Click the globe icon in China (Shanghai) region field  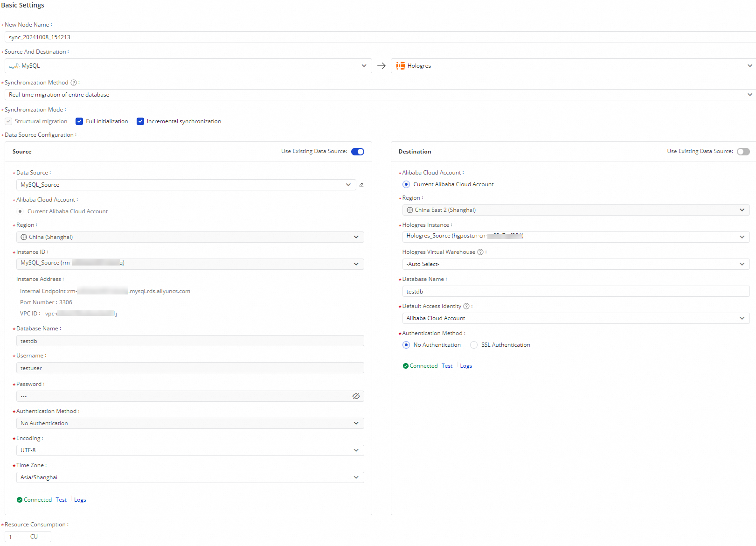(24, 237)
